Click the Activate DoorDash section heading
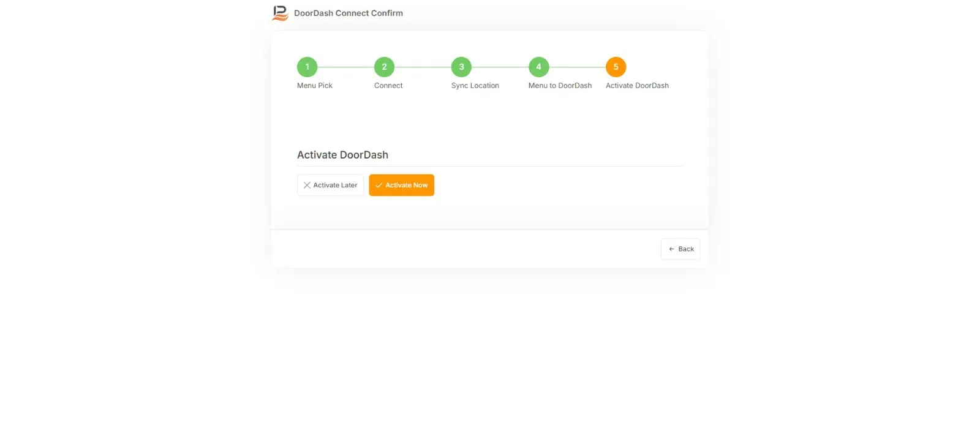This screenshot has width=980, height=428. (x=342, y=155)
